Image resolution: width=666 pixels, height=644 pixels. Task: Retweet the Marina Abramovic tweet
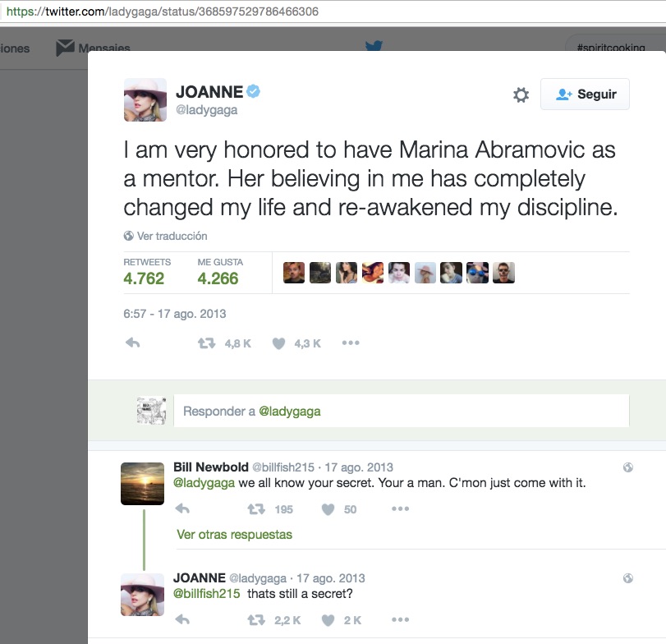pyautogui.click(x=206, y=343)
